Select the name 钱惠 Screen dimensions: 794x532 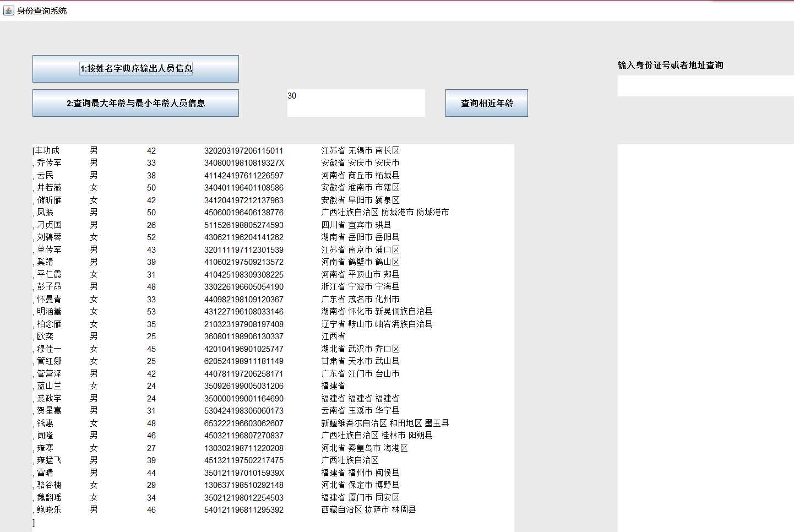point(45,423)
